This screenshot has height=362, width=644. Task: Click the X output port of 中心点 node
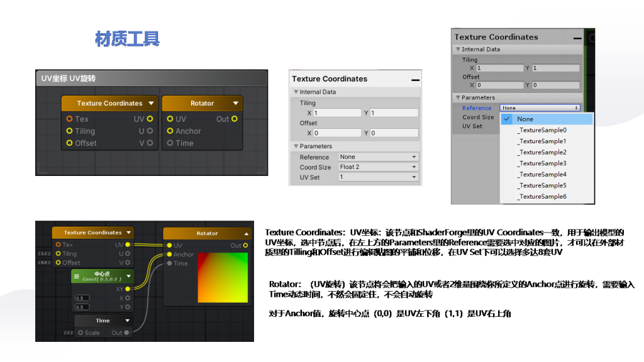point(128,298)
